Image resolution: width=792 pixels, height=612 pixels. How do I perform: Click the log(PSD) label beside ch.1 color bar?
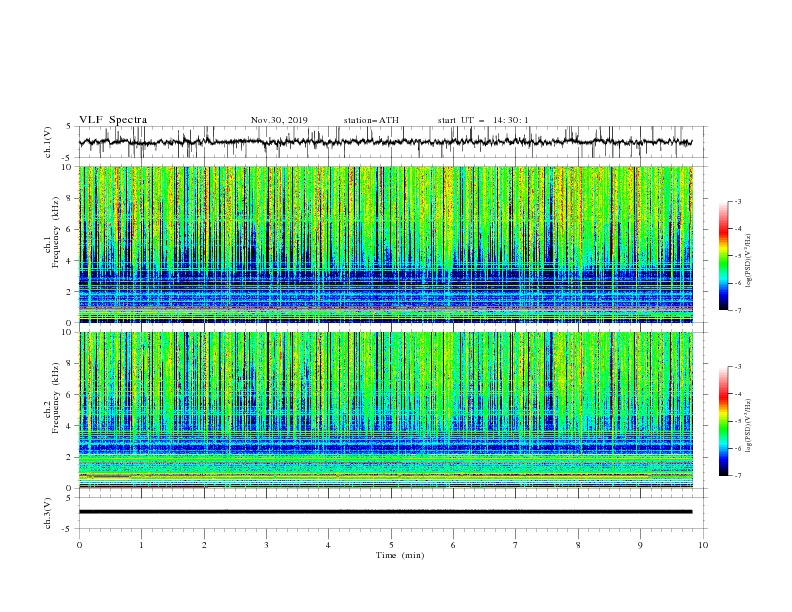(x=749, y=260)
